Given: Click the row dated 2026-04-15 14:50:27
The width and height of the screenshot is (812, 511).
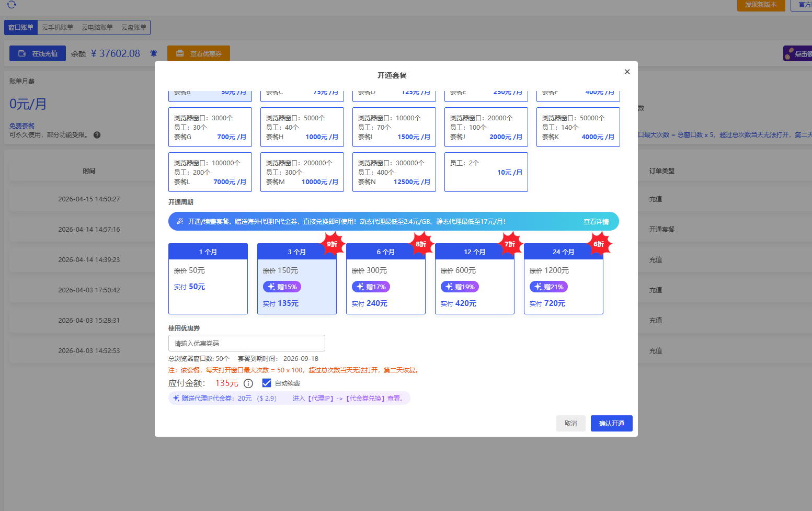Looking at the screenshot, I should pos(89,199).
